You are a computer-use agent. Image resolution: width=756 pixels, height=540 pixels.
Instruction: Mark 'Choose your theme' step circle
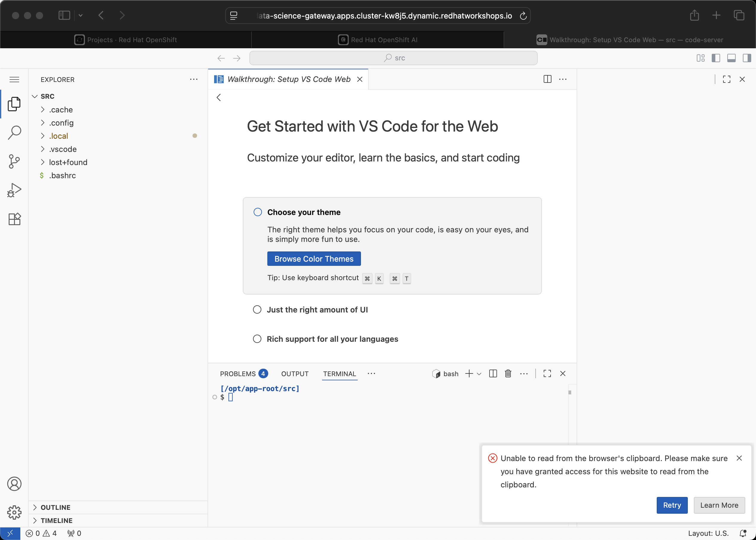point(257,212)
